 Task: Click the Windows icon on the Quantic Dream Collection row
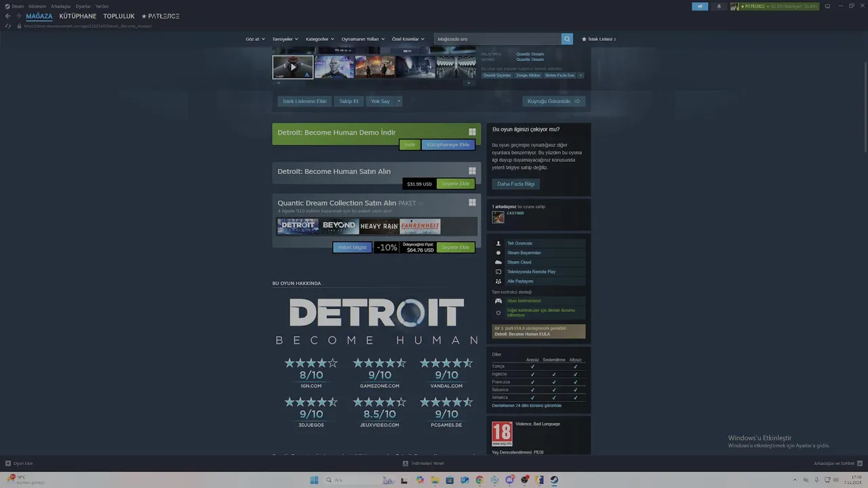point(472,202)
